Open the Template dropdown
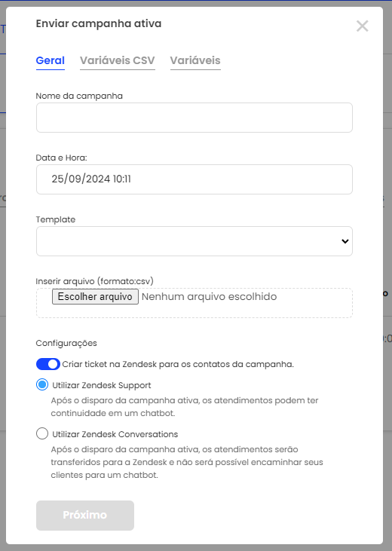The height and width of the screenshot is (551, 392). click(x=194, y=241)
